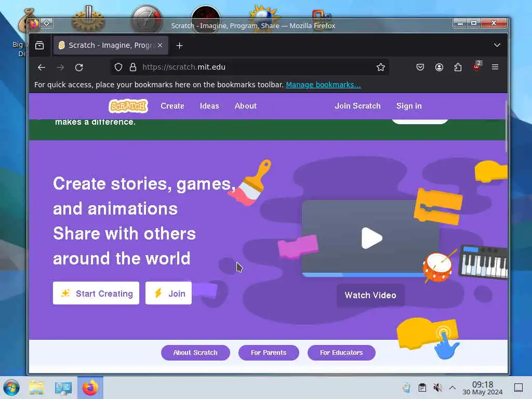Open Save to Pocket icon
This screenshot has width=532, height=399.
[x=420, y=67]
